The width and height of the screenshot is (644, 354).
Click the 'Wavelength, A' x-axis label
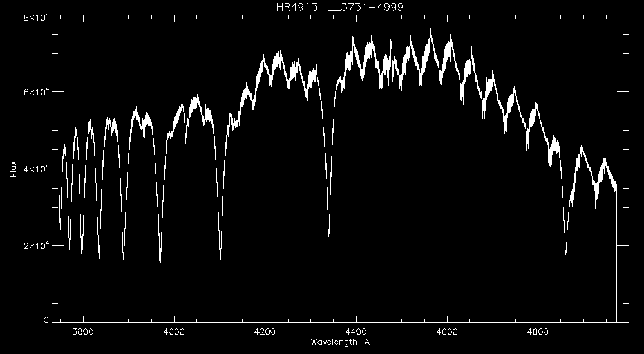tap(340, 342)
